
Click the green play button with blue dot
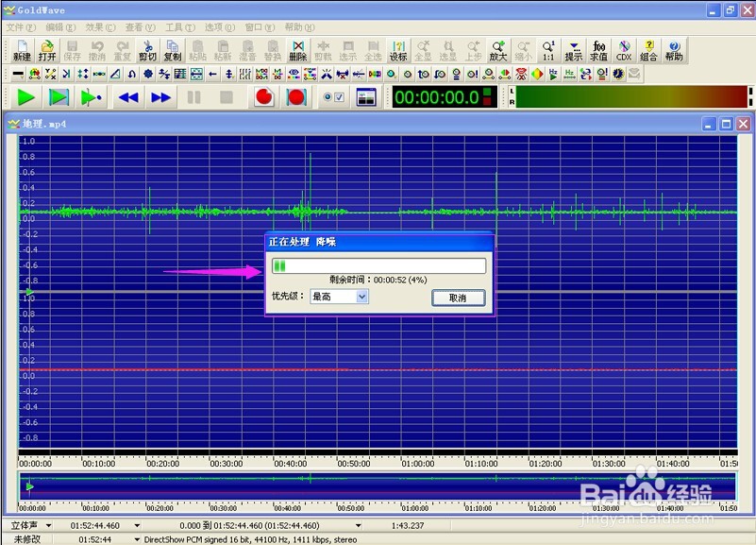point(92,97)
